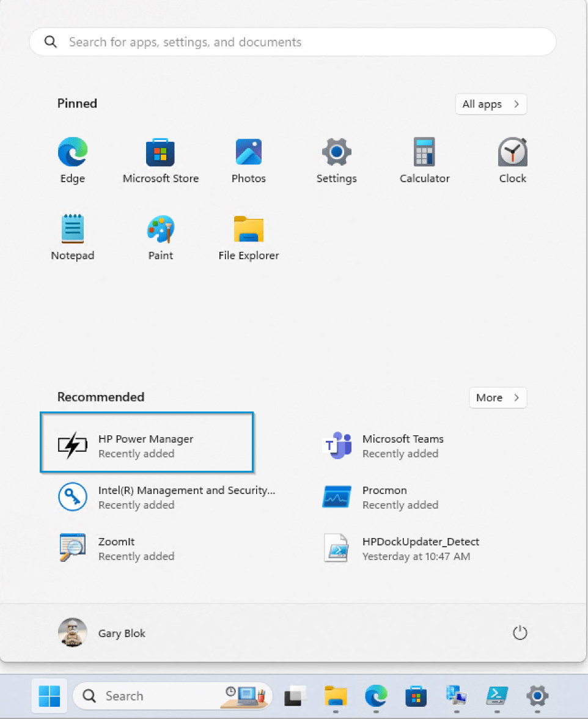
Task: Expand the All apps list
Action: coord(490,104)
